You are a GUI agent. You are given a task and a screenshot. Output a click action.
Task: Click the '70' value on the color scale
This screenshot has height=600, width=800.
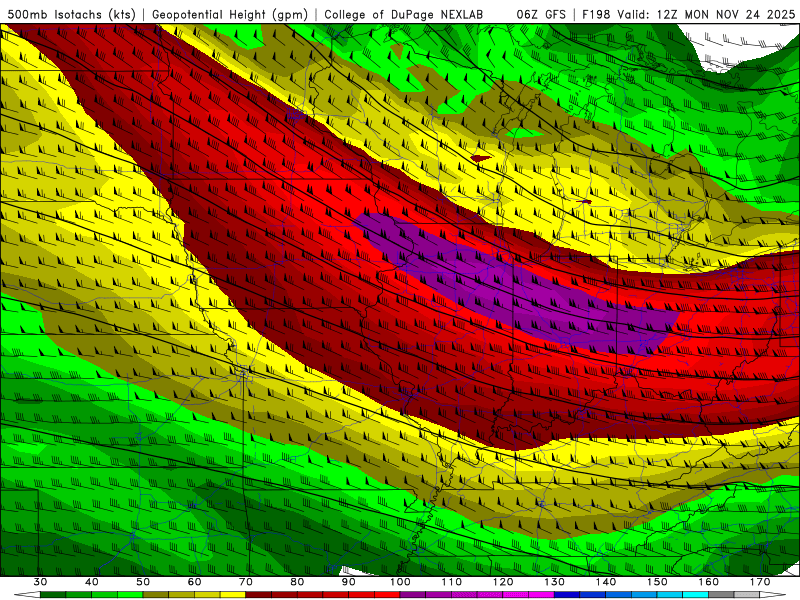(x=246, y=582)
